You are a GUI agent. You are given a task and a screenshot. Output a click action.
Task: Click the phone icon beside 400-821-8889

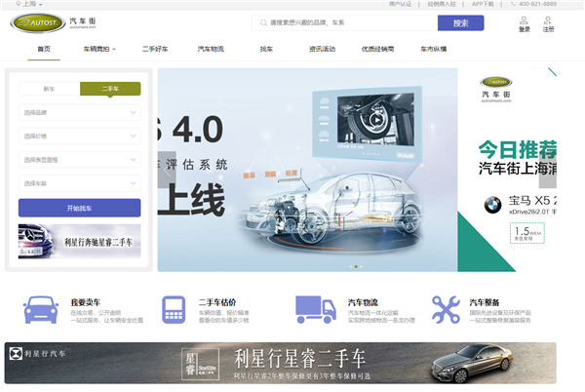[514, 4]
